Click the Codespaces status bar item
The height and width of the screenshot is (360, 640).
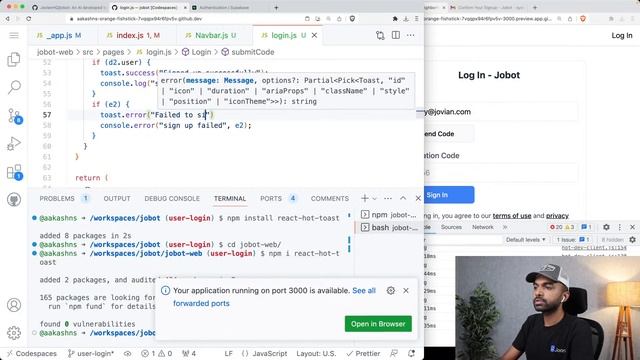pyautogui.click(x=32, y=353)
